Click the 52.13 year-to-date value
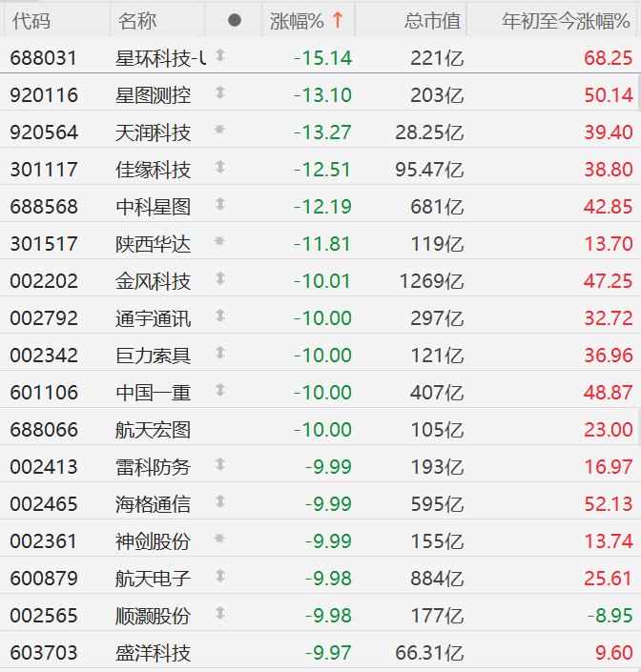 tap(608, 504)
